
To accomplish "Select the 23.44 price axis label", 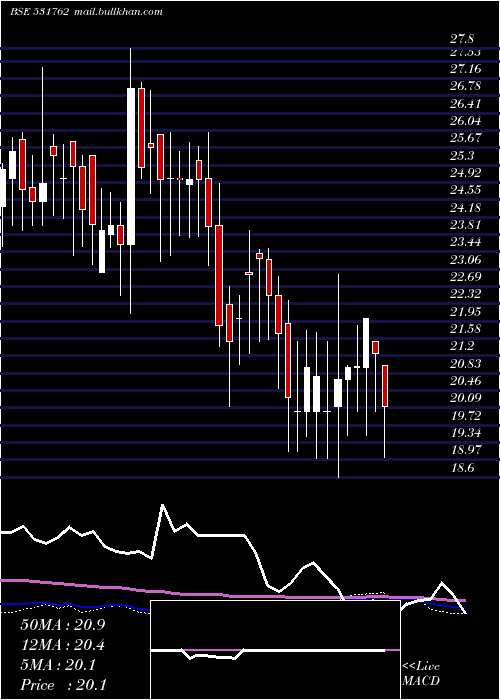I will pos(466,242).
